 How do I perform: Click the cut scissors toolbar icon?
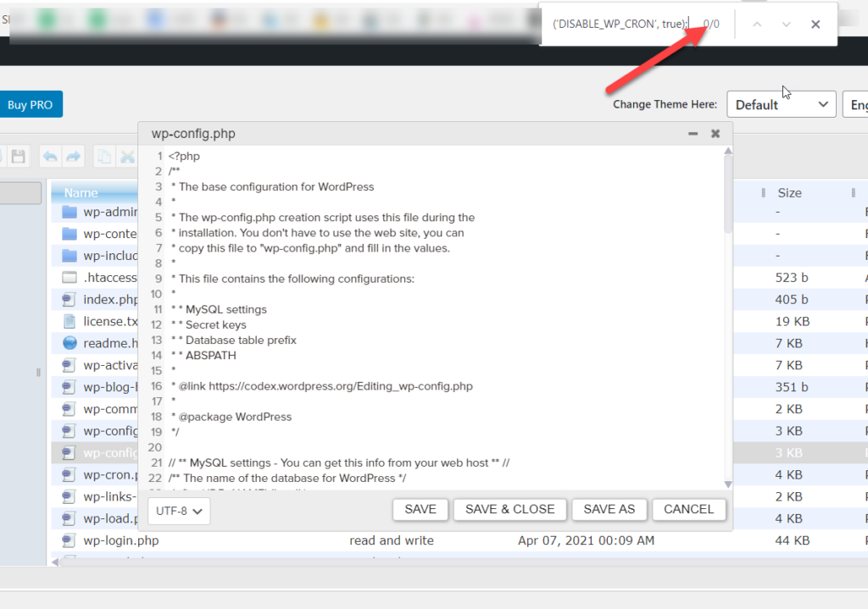click(128, 157)
